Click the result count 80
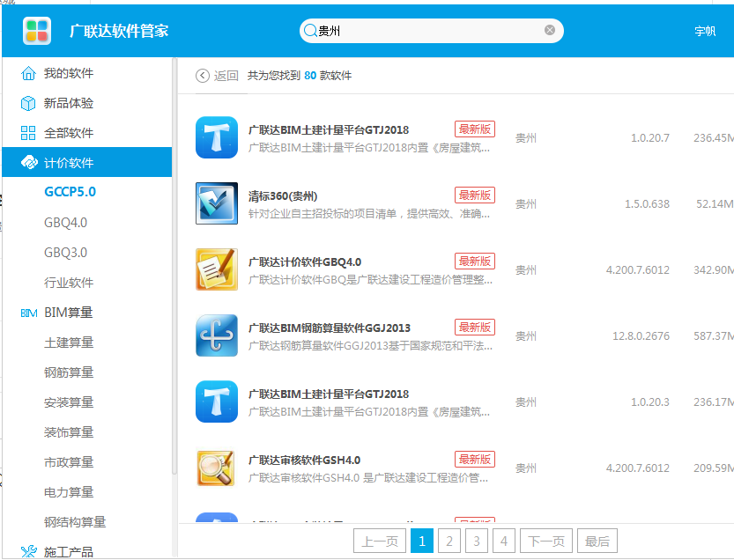734x560 pixels. click(x=310, y=76)
